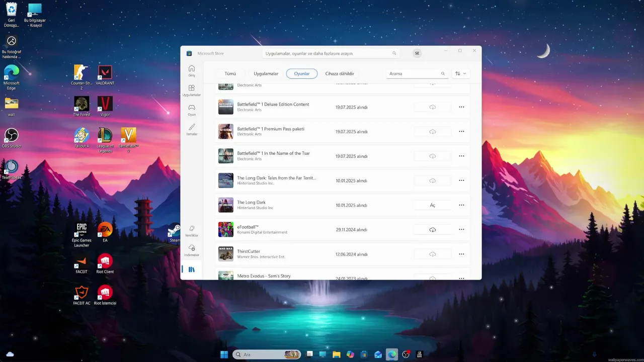Select the Riot Client desktop shortcut
Viewport: 644px width, 362px height.
coord(105,264)
